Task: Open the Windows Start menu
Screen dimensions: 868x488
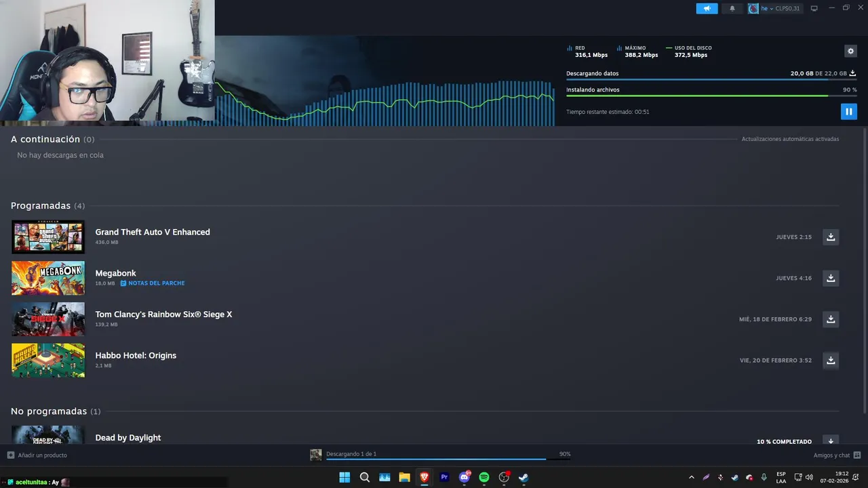Action: coord(344,477)
